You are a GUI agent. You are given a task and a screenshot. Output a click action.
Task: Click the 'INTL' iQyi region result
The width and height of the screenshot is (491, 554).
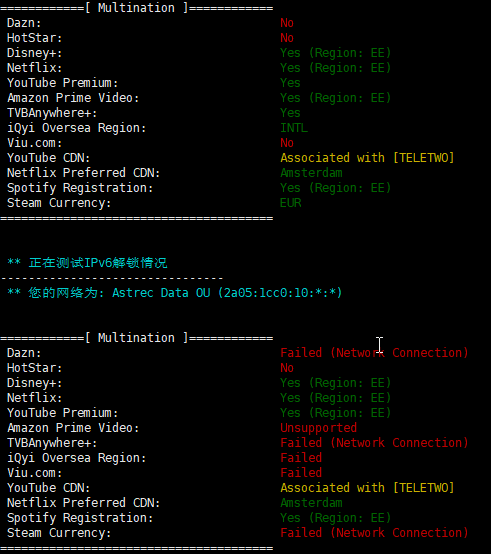pos(294,128)
